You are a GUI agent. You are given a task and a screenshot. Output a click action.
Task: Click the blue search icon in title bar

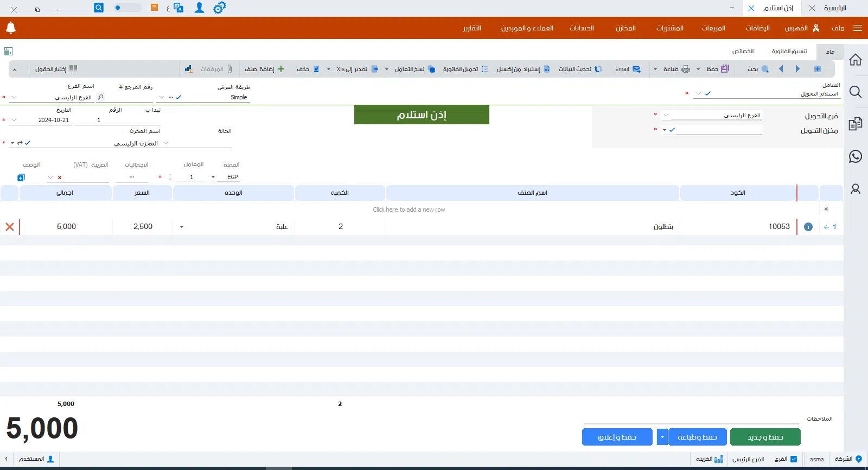click(x=99, y=8)
